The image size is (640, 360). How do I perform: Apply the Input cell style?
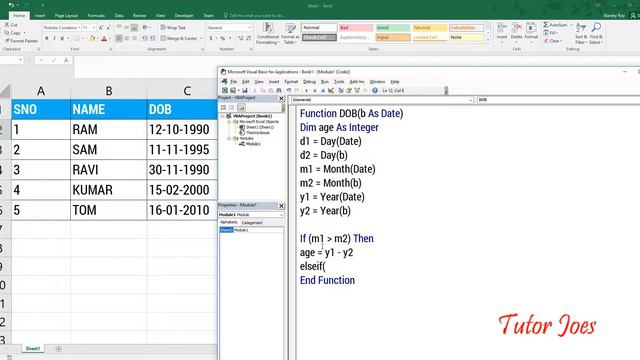pyautogui.click(x=393, y=37)
